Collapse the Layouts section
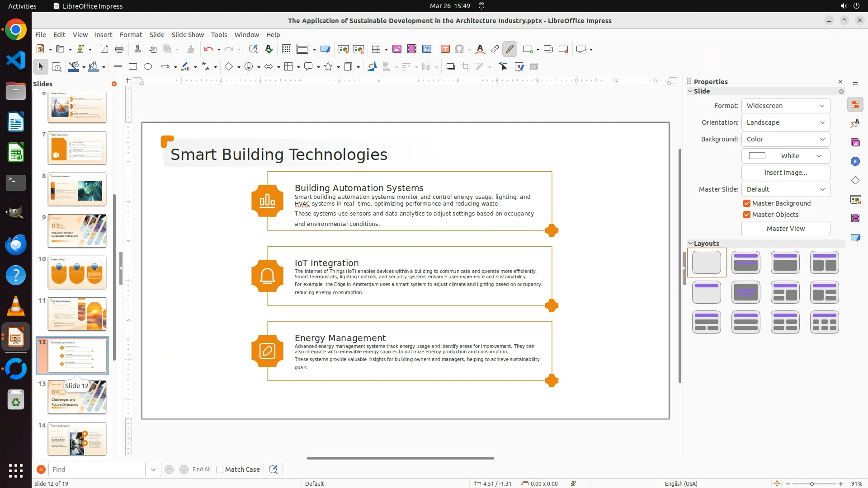Viewport: 868px width, 488px height. coord(690,244)
